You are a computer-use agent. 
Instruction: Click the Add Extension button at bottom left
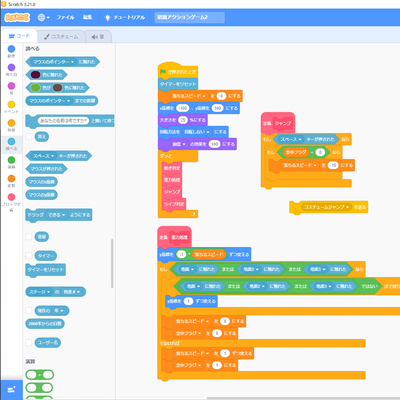pyautogui.click(x=11, y=389)
